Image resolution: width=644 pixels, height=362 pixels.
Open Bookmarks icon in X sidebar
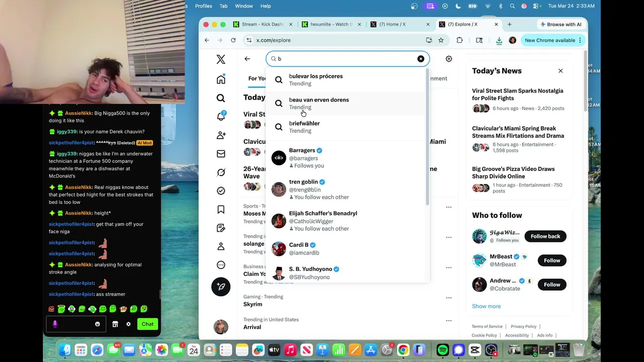click(x=221, y=210)
